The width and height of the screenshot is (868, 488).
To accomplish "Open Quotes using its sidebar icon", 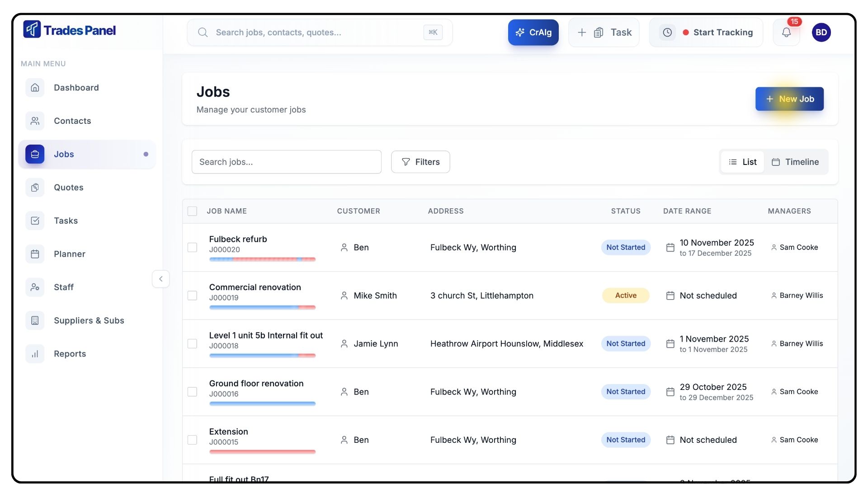I will (x=35, y=188).
